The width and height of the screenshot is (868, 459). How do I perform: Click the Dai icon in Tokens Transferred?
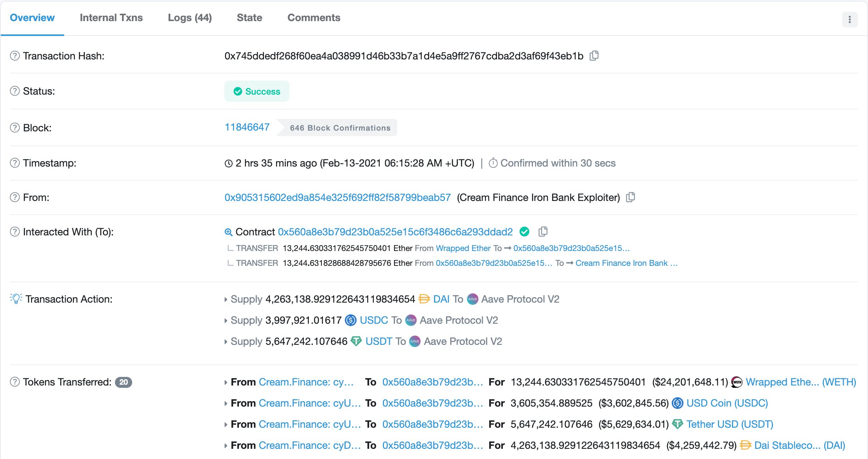746,445
